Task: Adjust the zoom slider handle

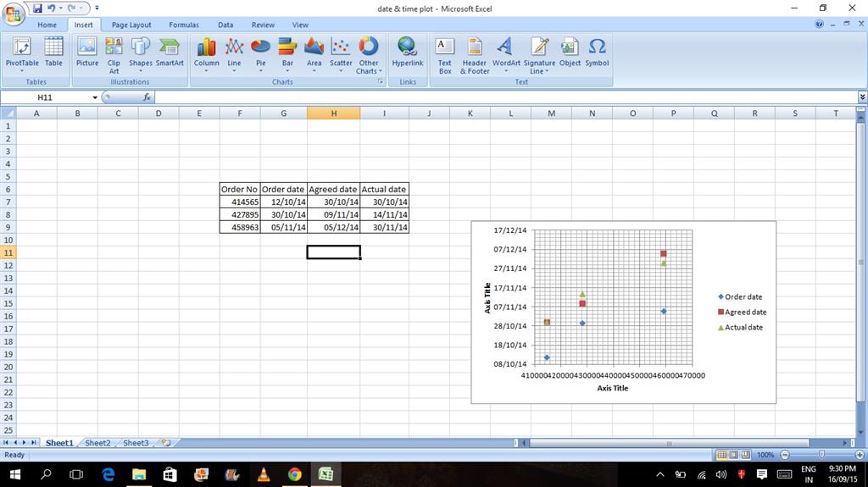Action: [821, 454]
